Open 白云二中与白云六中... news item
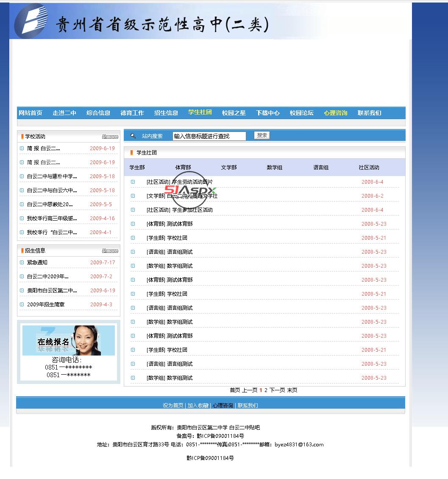 point(52,190)
